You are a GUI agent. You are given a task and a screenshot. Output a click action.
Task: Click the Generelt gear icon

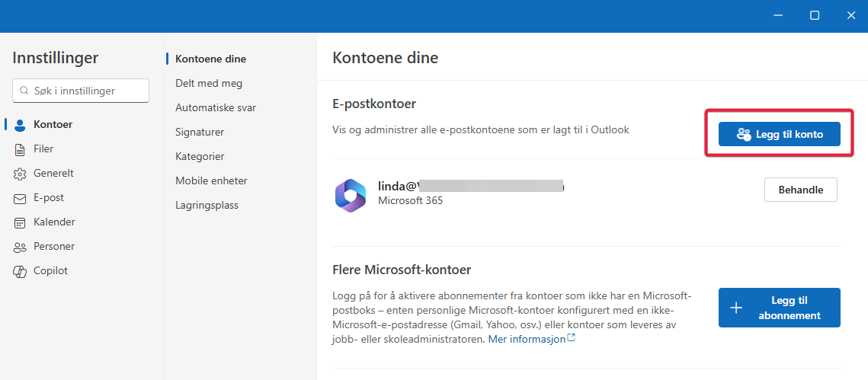click(x=20, y=174)
